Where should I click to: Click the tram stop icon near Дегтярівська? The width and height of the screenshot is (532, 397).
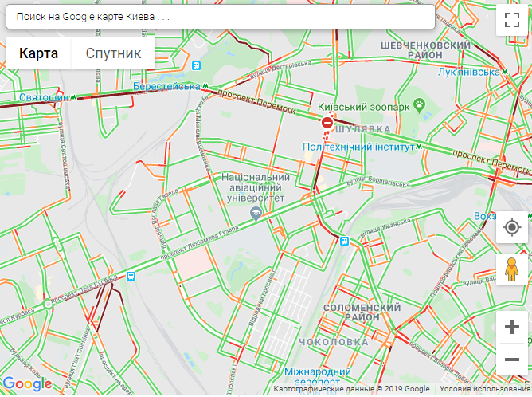click(x=196, y=65)
